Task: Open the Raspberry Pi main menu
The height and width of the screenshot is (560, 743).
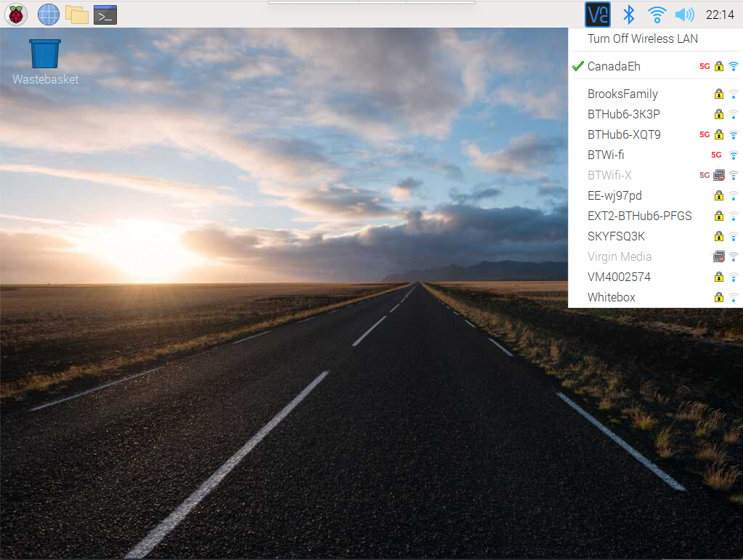Action: (x=16, y=15)
